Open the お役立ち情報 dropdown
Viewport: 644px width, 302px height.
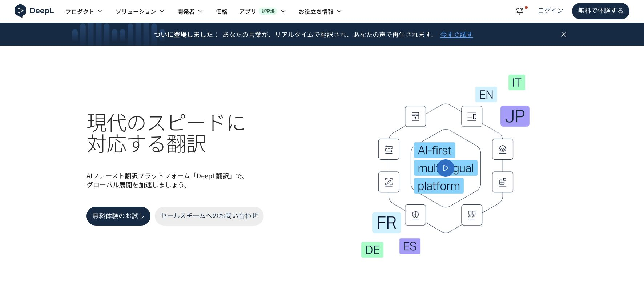coord(320,11)
